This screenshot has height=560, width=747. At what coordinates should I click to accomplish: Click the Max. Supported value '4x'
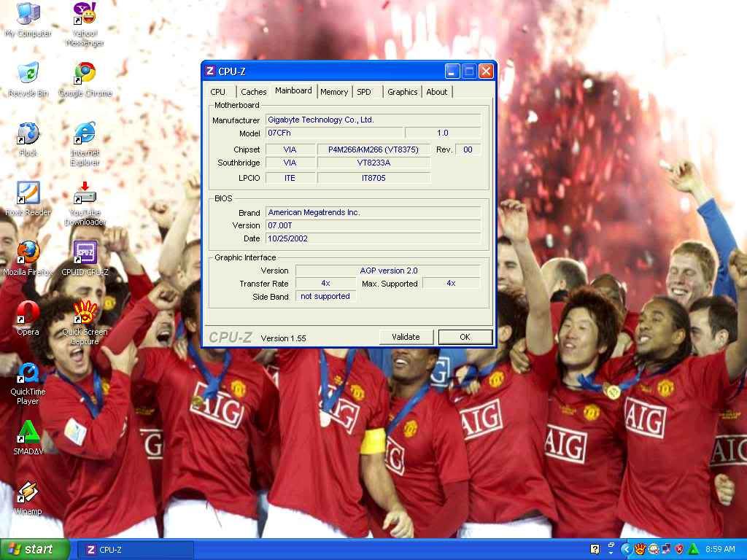tap(451, 284)
